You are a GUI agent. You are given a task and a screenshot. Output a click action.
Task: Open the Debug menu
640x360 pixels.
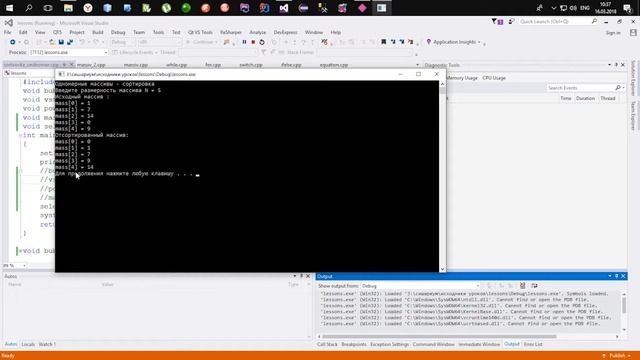point(118,32)
